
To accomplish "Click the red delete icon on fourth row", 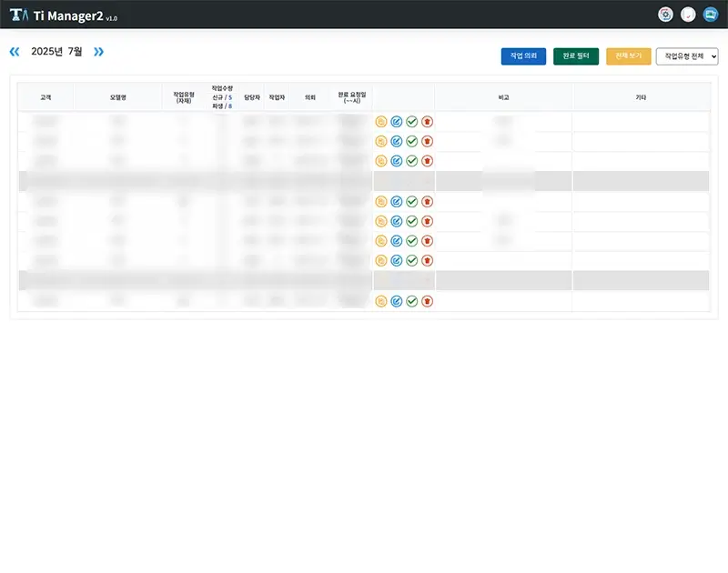I will tap(427, 202).
